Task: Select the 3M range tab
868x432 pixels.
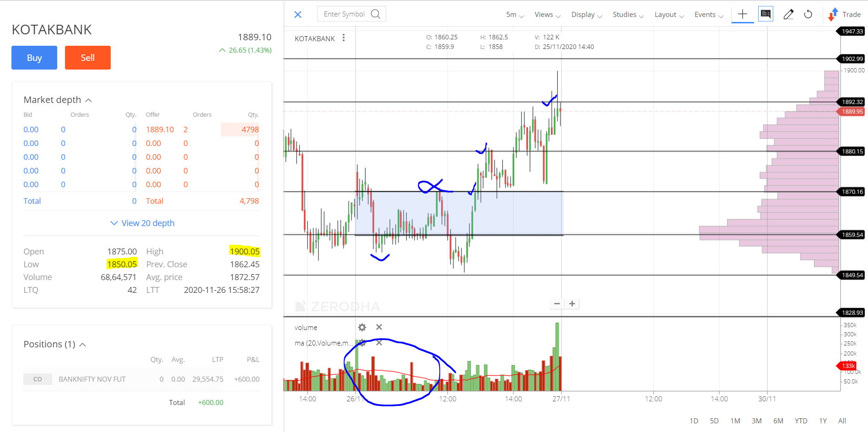Action: pos(757,421)
